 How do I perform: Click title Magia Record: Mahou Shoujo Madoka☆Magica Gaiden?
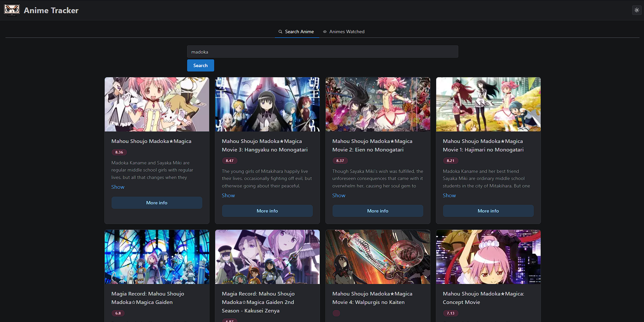pyautogui.click(x=148, y=298)
